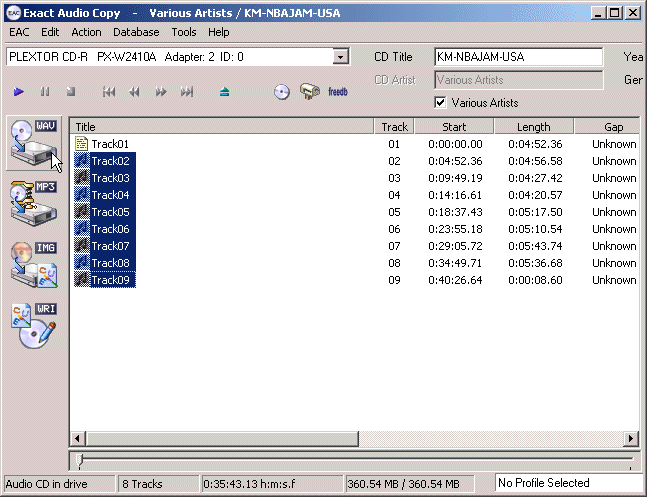Click the CD Title input field

(x=519, y=57)
